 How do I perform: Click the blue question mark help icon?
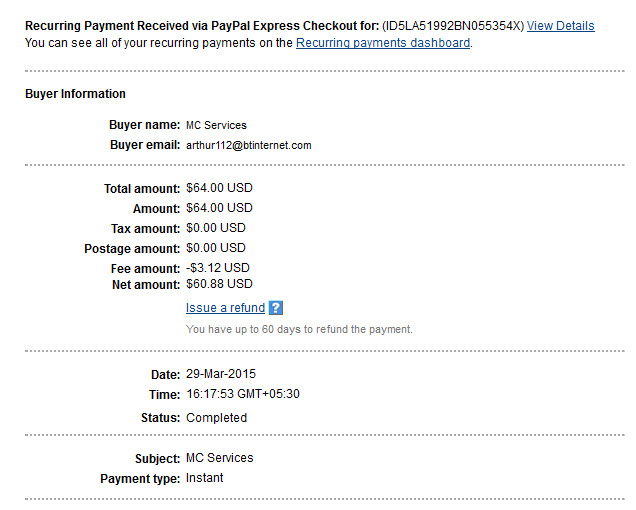click(x=276, y=308)
